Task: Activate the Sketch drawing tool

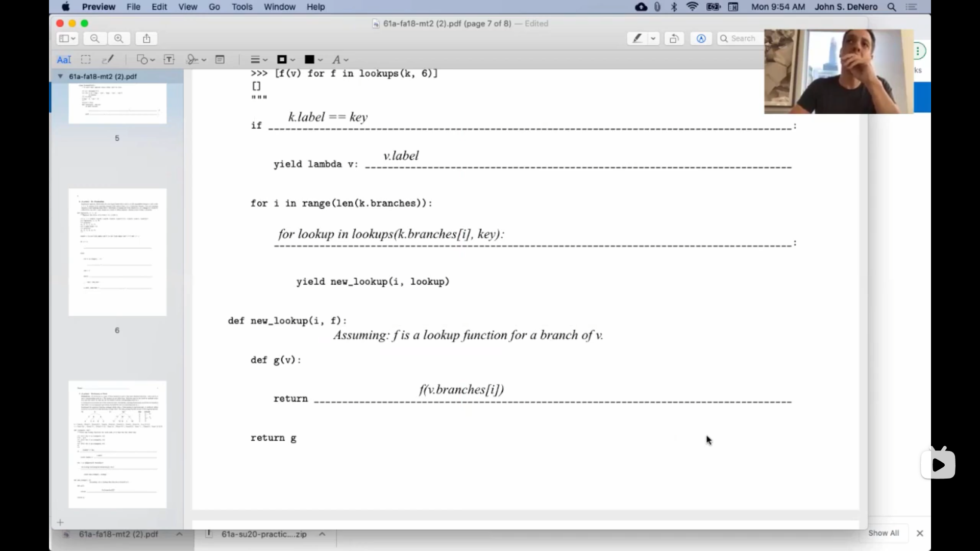Action: coord(108,60)
